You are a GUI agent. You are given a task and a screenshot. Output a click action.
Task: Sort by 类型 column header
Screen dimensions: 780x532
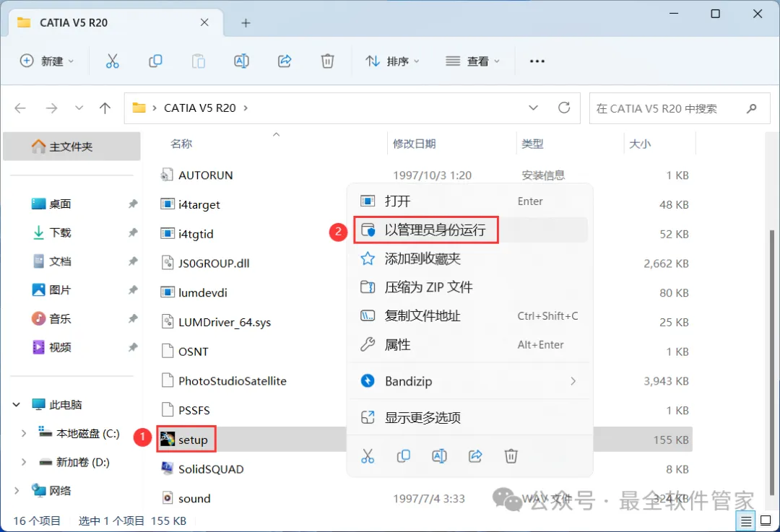(532, 144)
